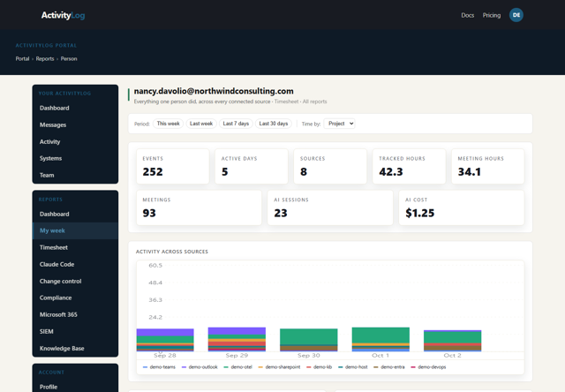
Task: Toggle demo-teams legend entry
Action: tap(159, 367)
